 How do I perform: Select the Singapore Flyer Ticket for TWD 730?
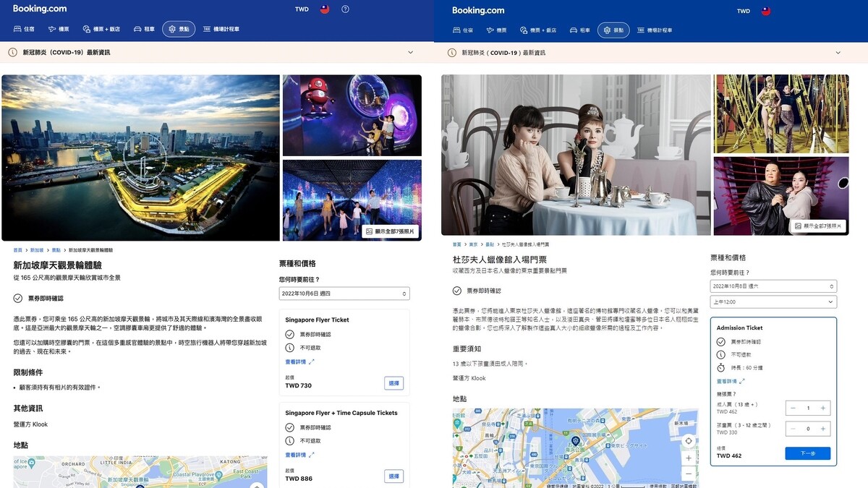click(393, 383)
